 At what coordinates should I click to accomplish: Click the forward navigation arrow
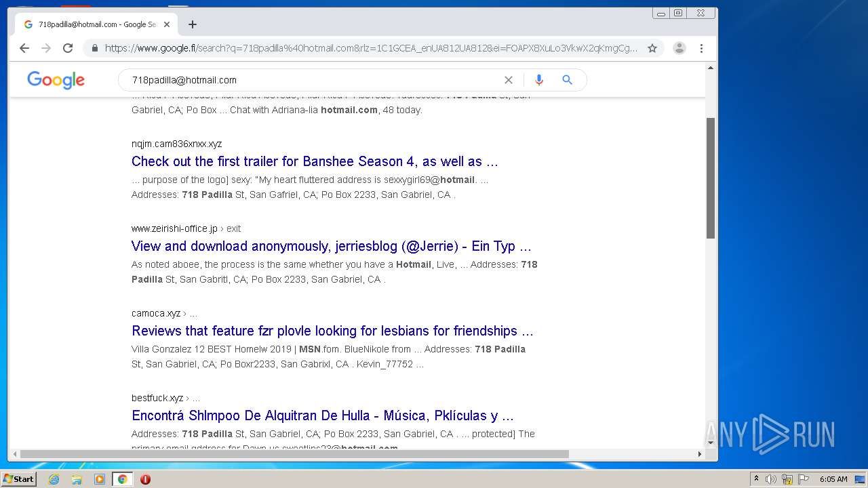46,48
